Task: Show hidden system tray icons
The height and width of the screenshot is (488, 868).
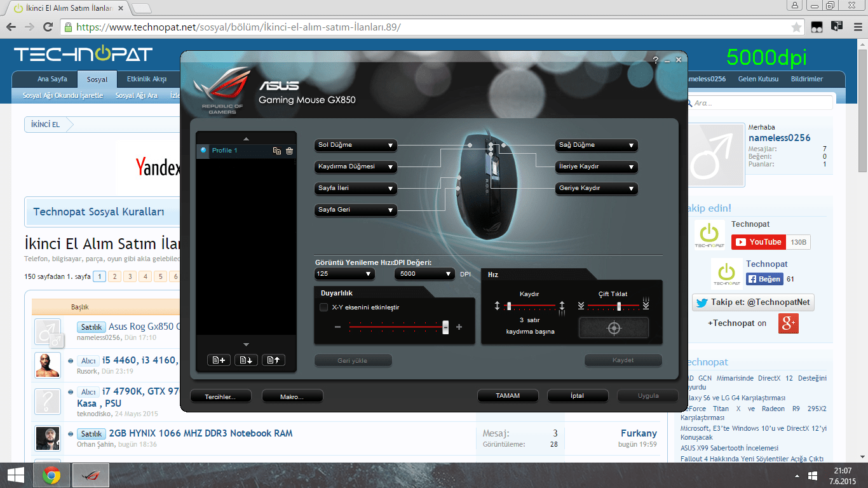Action: [x=797, y=475]
